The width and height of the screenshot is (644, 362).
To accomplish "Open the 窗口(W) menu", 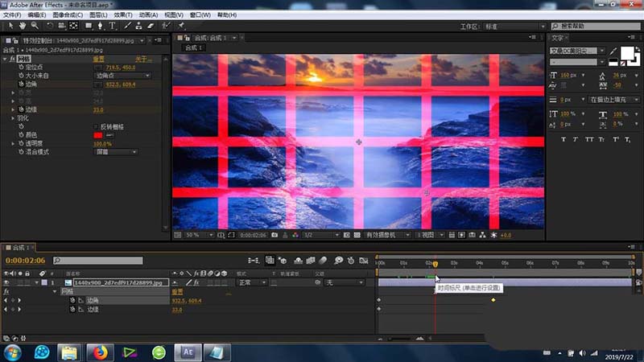I will click(x=200, y=14).
